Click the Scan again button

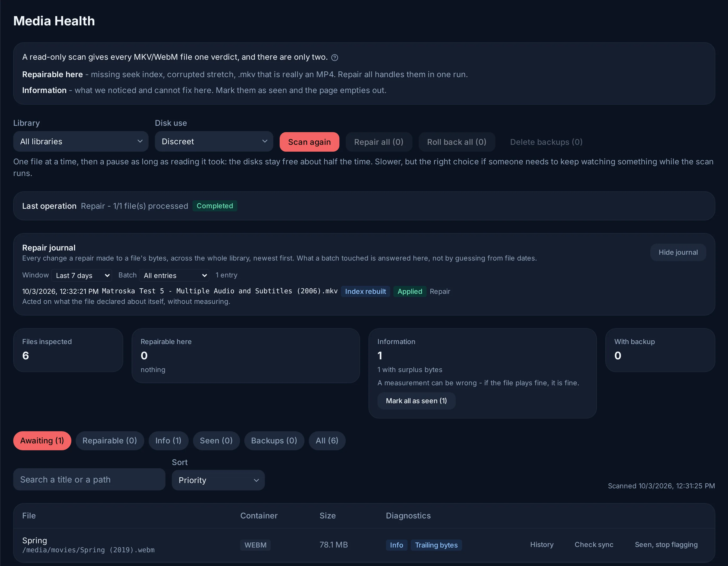pos(309,142)
